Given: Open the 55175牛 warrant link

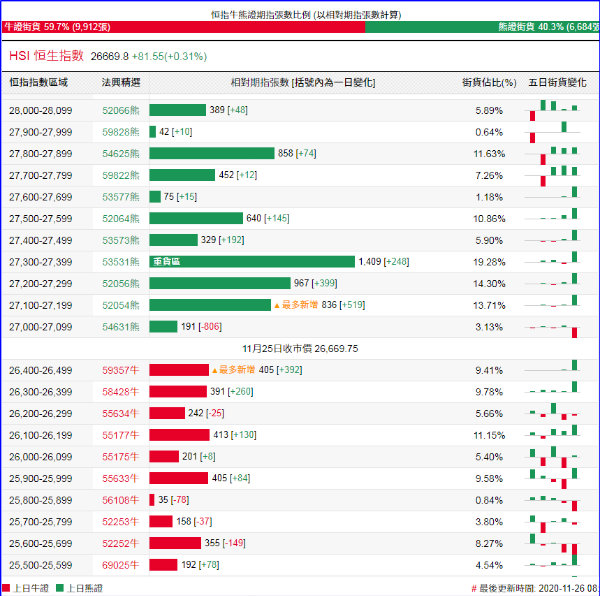Looking at the screenshot, I should (121, 457).
